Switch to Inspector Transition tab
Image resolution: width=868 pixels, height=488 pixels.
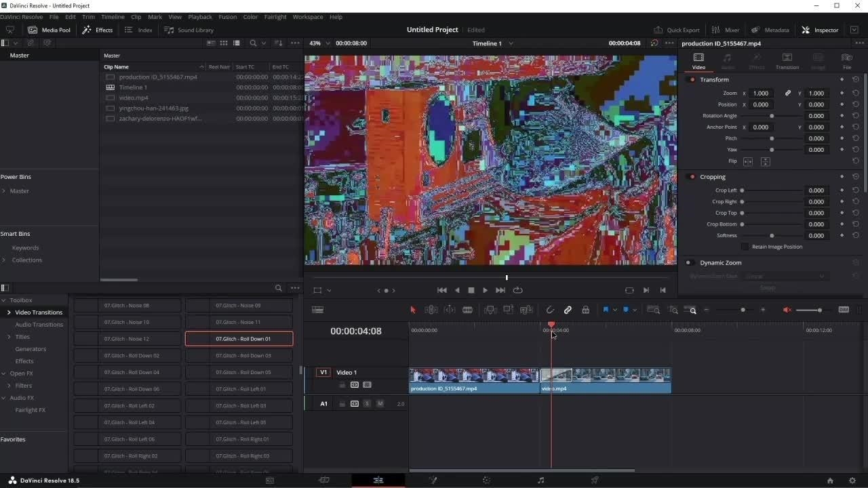[787, 61]
